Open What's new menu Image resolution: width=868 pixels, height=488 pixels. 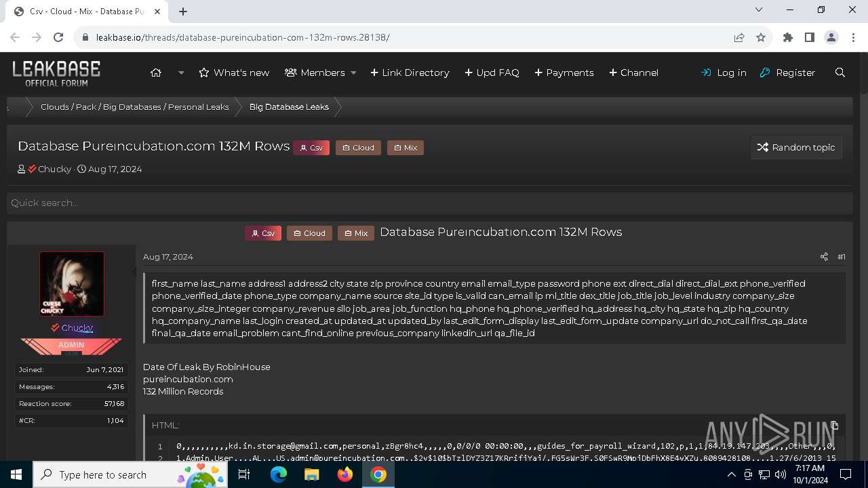coord(234,73)
